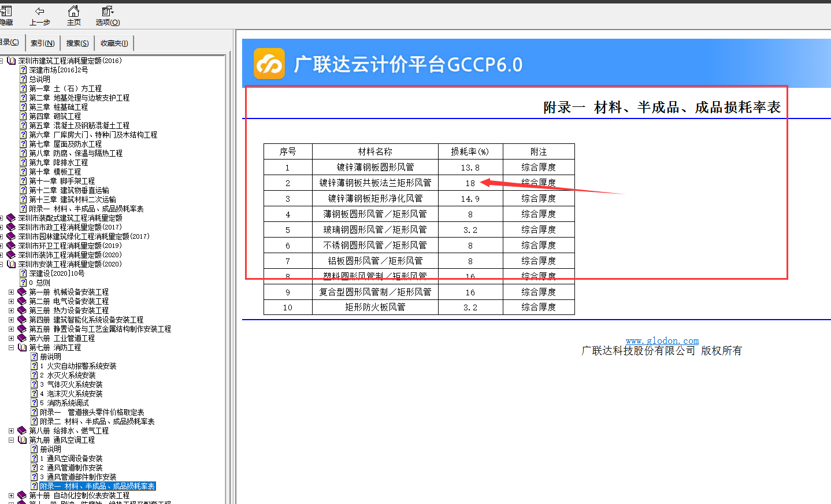Click book icon of 深圳市环卫工程消耗量定额(2019)
The height and width of the screenshot is (504, 831).
point(11,246)
